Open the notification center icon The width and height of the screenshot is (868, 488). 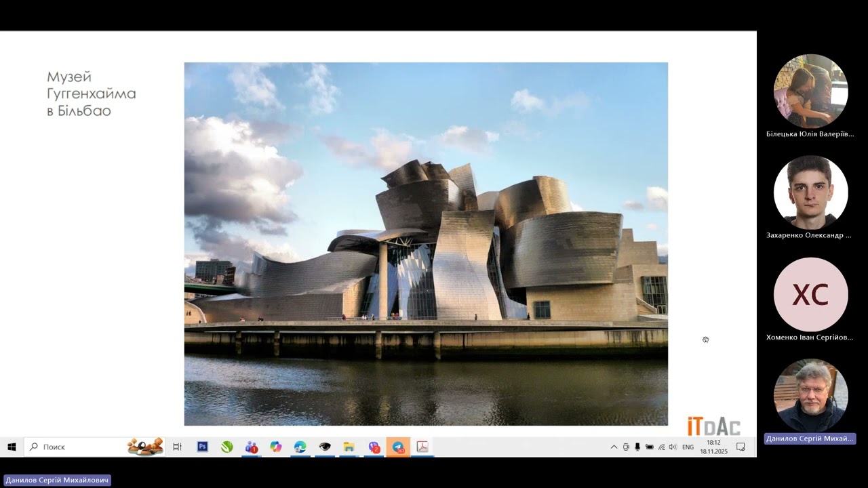coord(741,447)
